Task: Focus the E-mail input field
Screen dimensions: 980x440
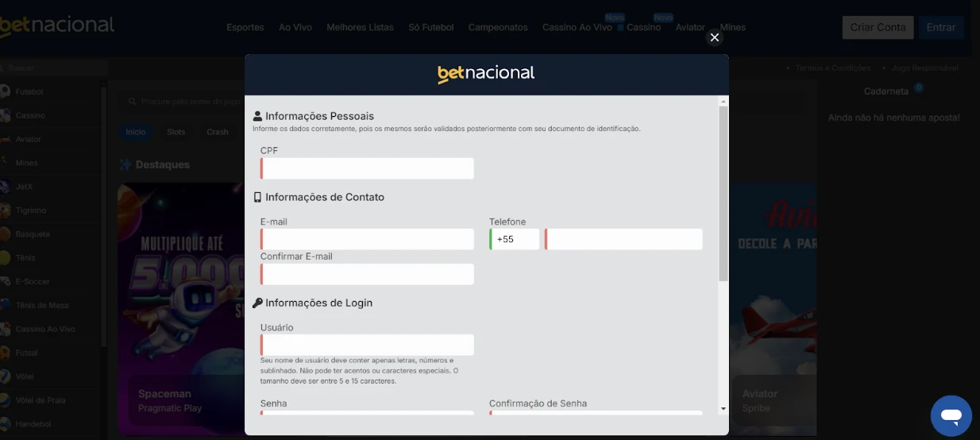Action: 367,239
